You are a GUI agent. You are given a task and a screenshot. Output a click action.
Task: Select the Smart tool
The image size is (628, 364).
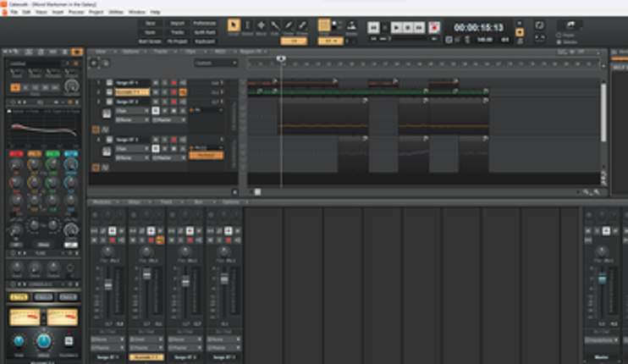point(234,25)
